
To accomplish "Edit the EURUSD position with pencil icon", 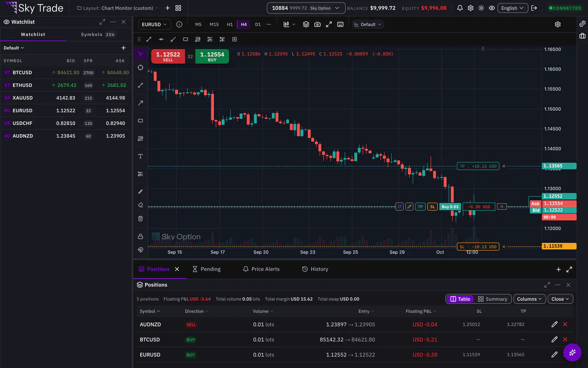I will [x=554, y=355].
